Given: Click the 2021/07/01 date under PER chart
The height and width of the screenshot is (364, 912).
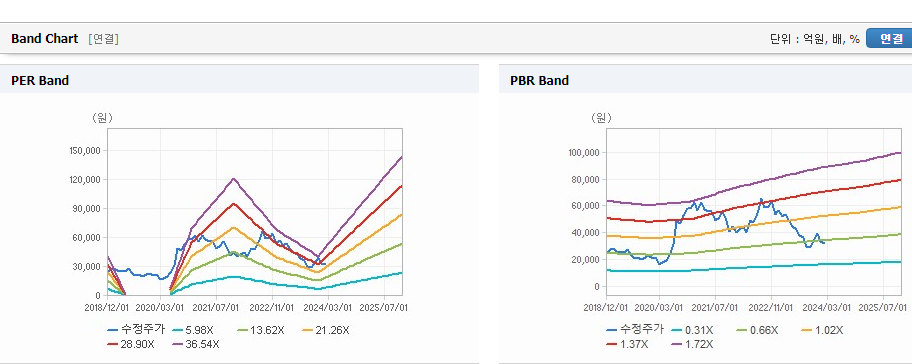Looking at the screenshot, I should [x=216, y=307].
